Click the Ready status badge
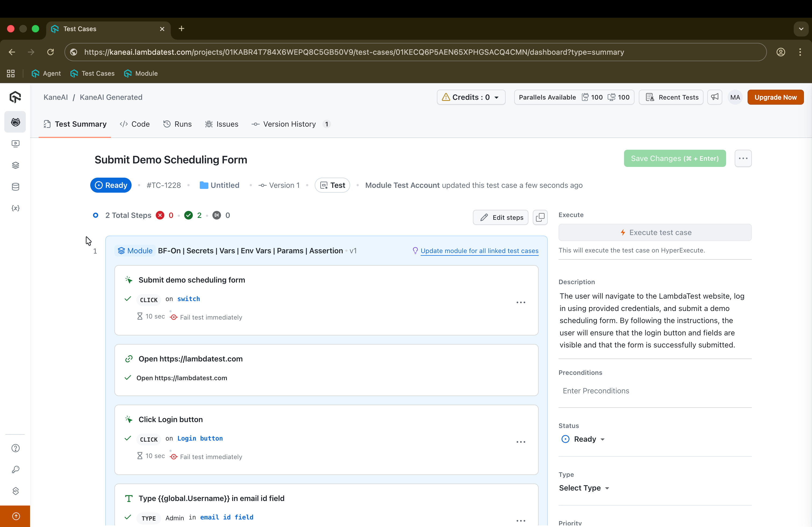The height and width of the screenshot is (527, 812). click(x=111, y=185)
